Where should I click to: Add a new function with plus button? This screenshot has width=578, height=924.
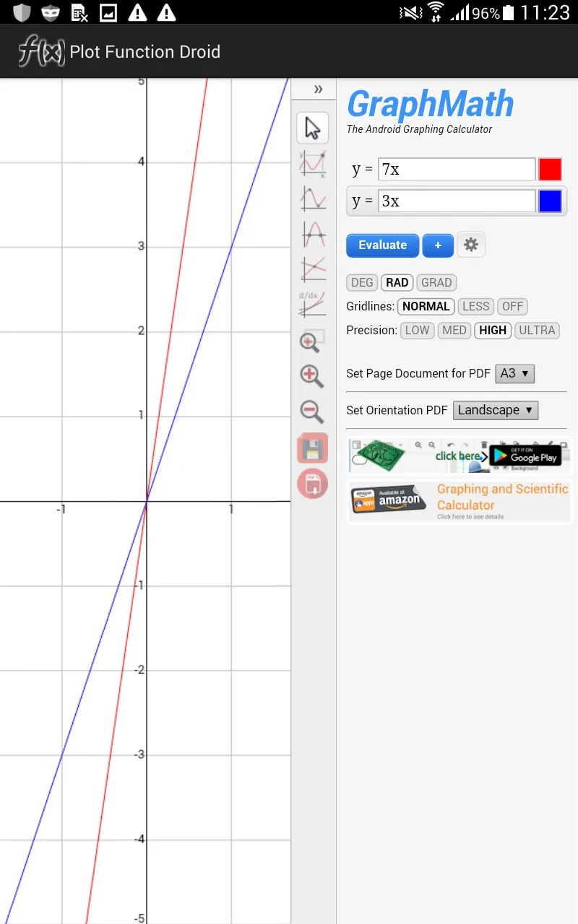tap(438, 245)
